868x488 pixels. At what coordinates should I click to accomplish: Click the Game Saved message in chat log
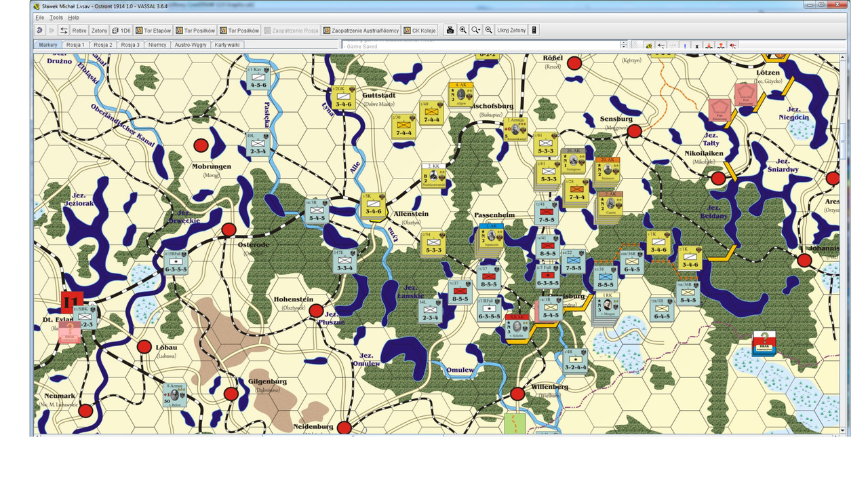click(362, 46)
